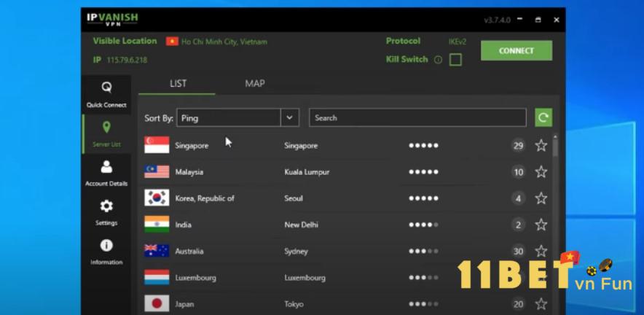Close the IPVanish window
This screenshot has height=315, width=644.
point(557,20)
